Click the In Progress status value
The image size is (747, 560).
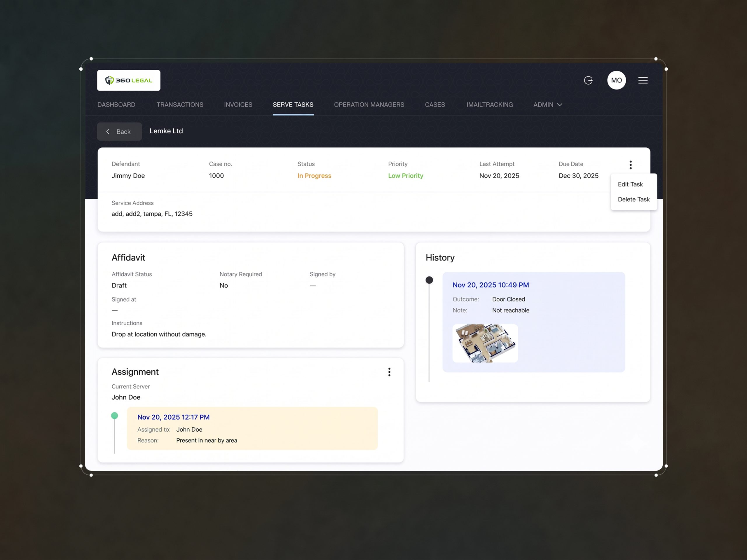(314, 176)
